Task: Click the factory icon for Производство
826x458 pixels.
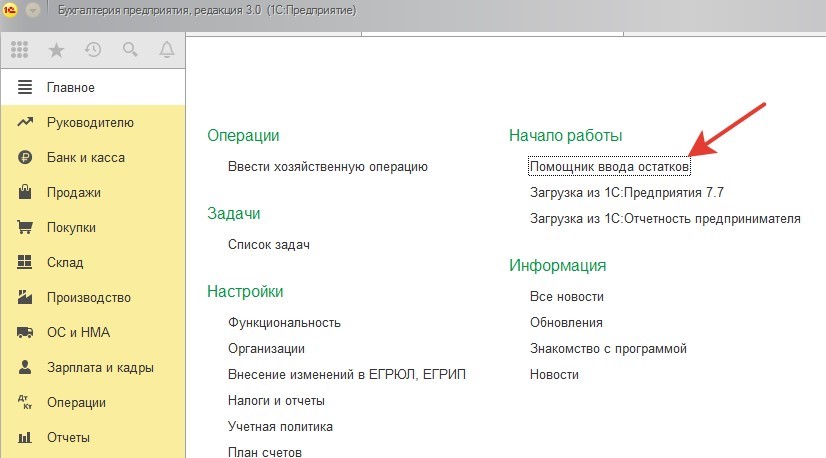Action: click(25, 297)
